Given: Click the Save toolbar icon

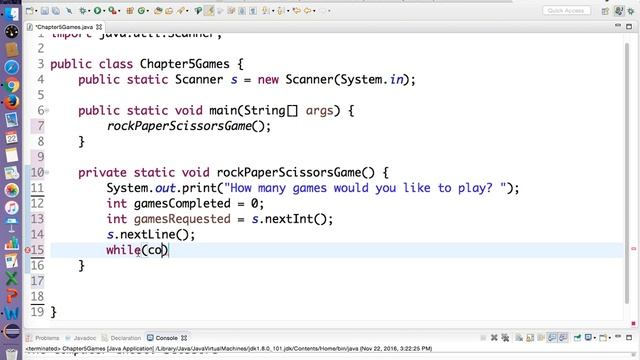Looking at the screenshot, I should [45, 11].
